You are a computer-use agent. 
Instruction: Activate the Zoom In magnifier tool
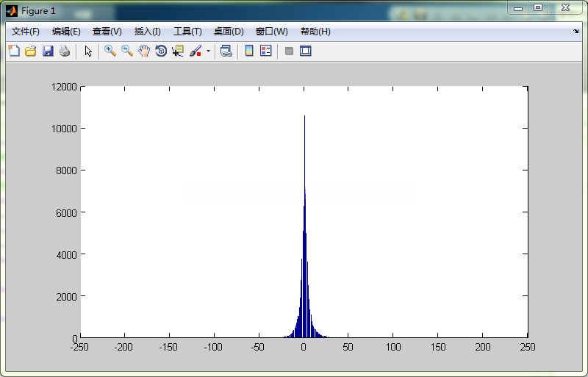(110, 51)
